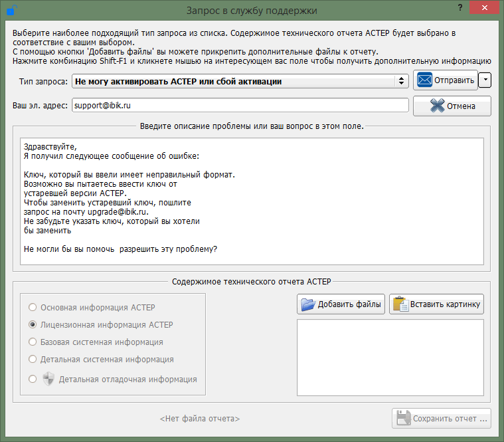Click the Добавить файлы button
This screenshot has width=504, height=442.
click(x=341, y=304)
